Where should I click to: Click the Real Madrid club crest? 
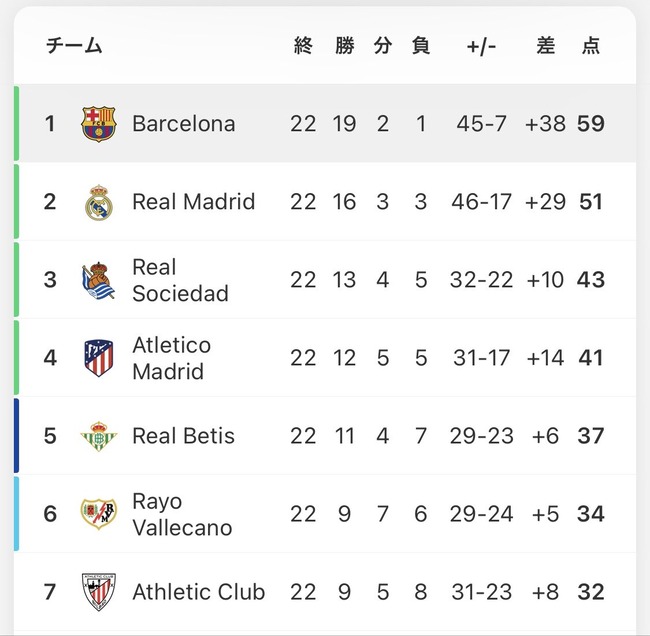pos(99,202)
